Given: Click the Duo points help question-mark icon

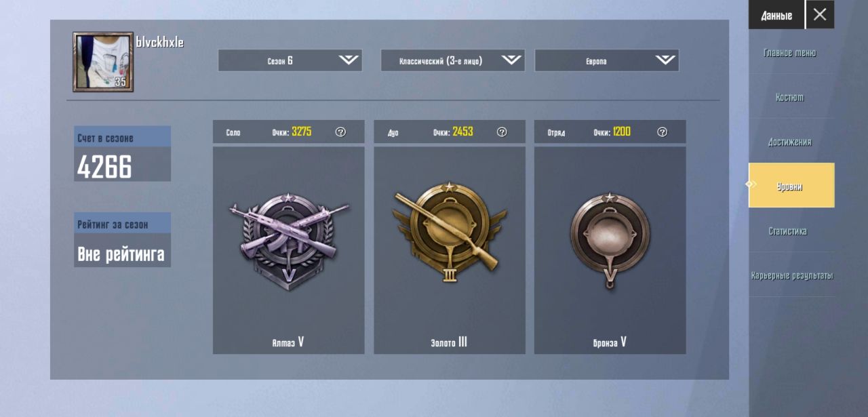Looking at the screenshot, I should (502, 132).
